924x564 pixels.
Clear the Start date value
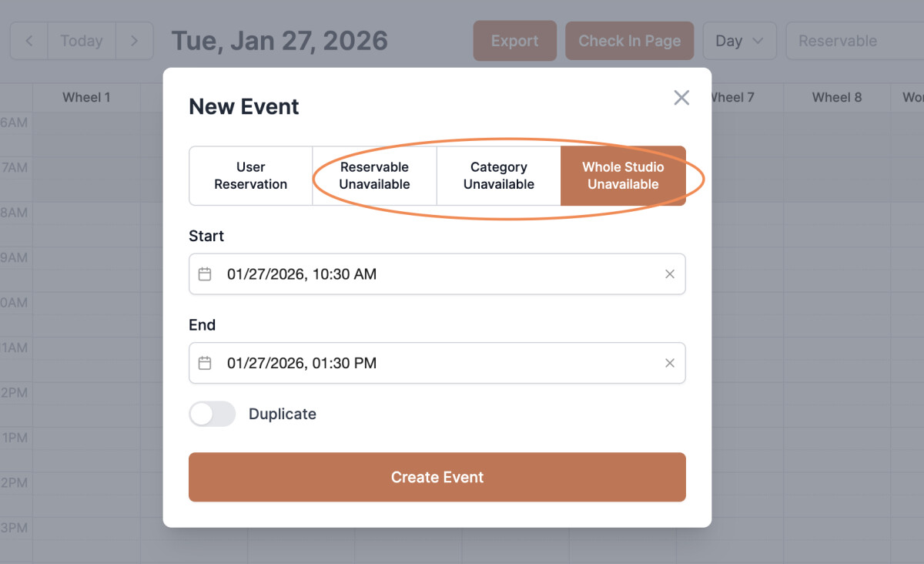(670, 274)
